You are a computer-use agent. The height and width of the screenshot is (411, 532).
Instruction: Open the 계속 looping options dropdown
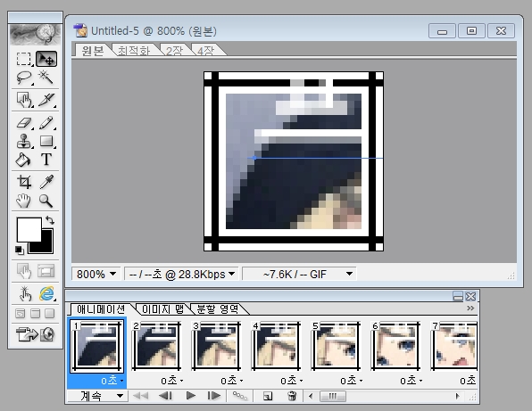(x=97, y=396)
